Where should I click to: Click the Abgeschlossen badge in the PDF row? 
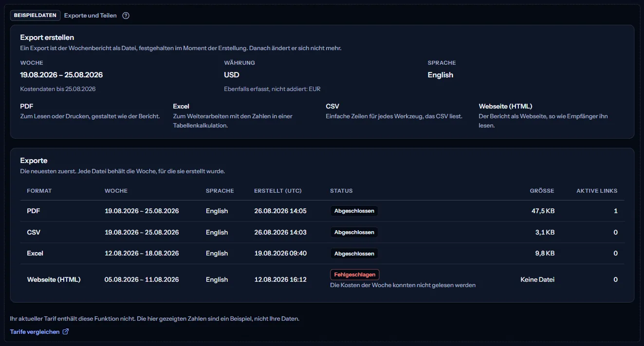(354, 211)
